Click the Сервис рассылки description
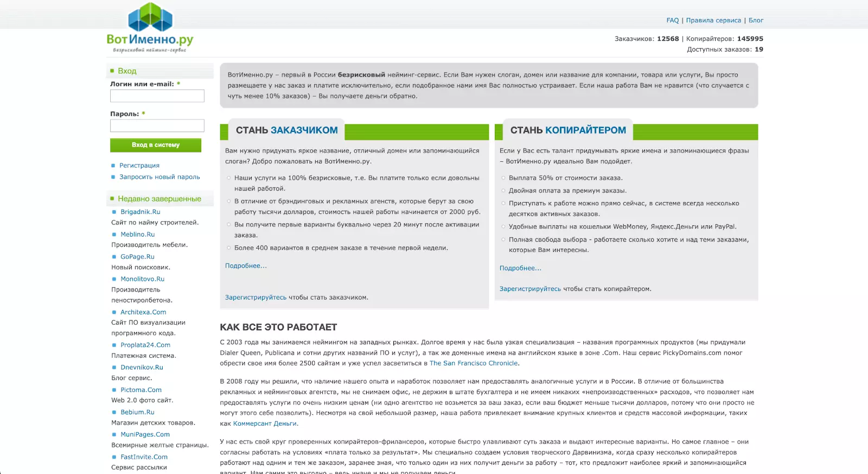 139,467
